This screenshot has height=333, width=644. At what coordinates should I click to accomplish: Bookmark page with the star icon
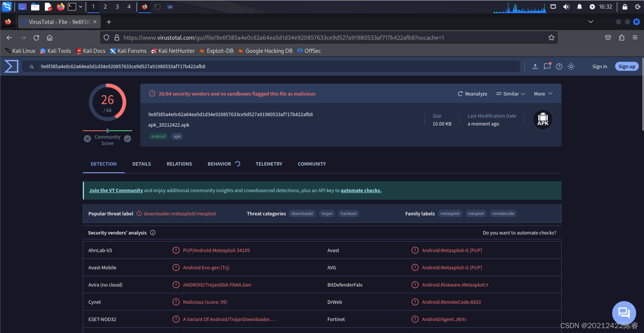(x=551, y=37)
